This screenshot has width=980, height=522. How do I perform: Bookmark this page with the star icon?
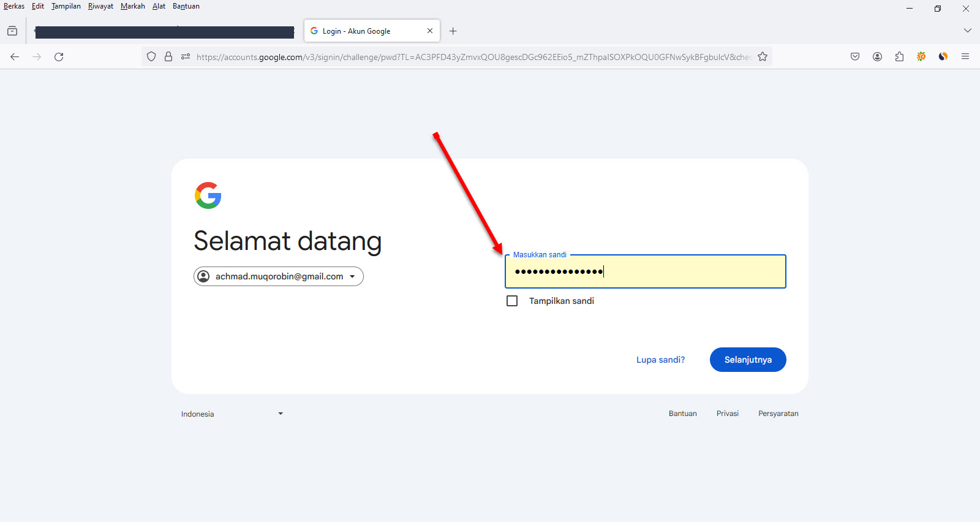(763, 57)
